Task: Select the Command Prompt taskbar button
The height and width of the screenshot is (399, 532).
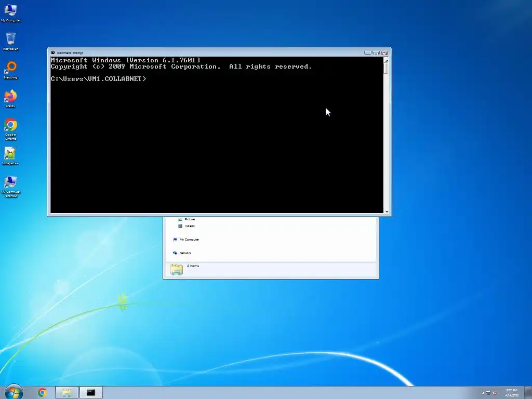Action: 91,393
